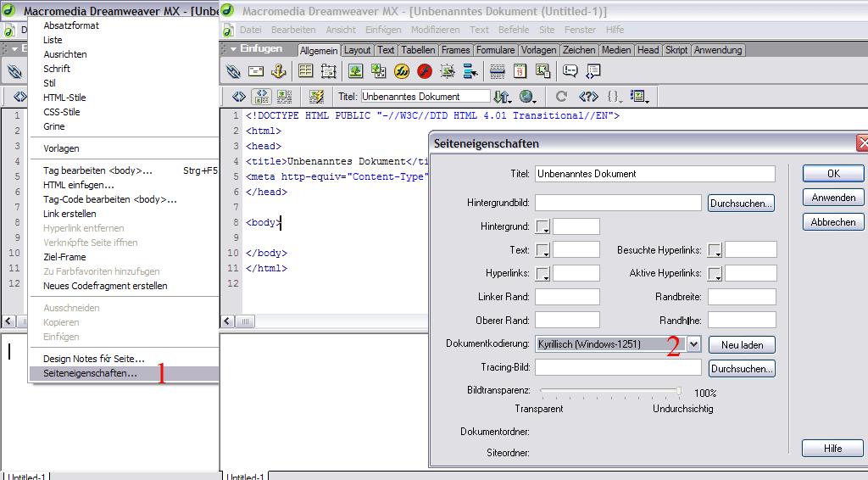
Task: Click the Linker Rand input field
Action: pos(567,297)
